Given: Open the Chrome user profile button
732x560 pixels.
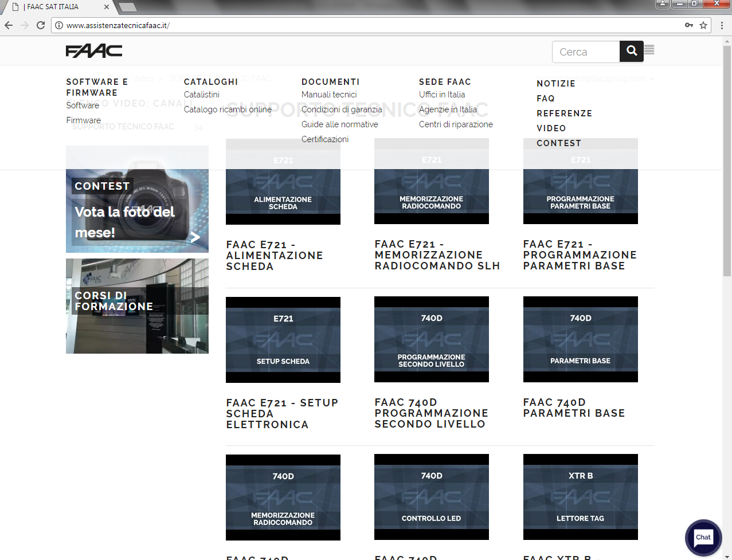Looking at the screenshot, I should click(663, 3).
